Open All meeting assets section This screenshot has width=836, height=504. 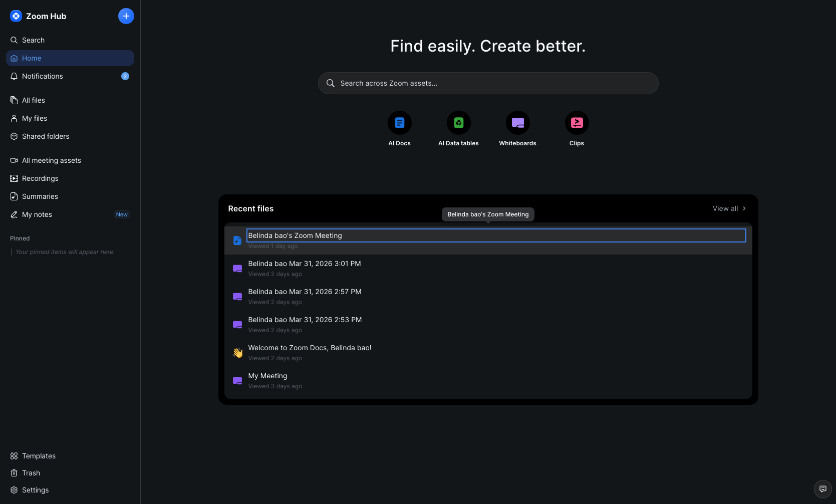coord(70,160)
